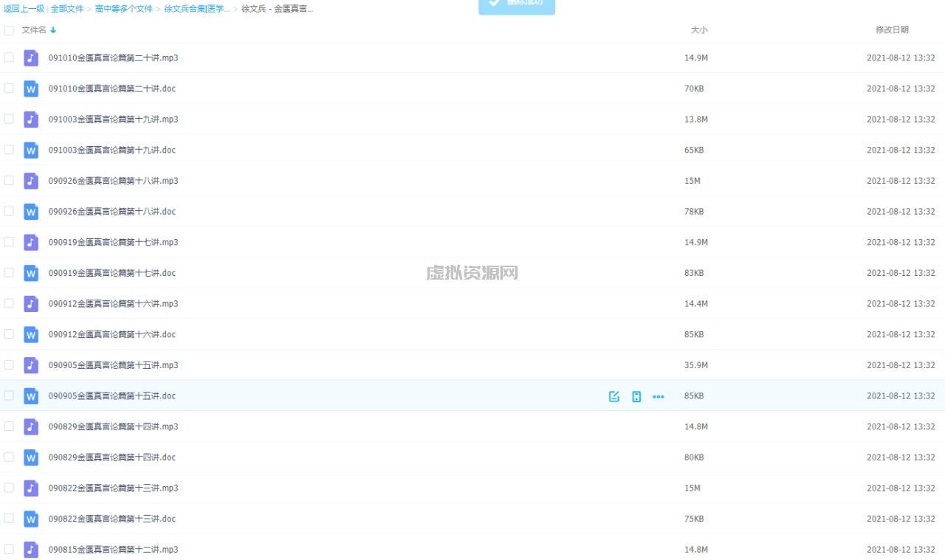Tick the select-all checkbox beside 文件名
Screen dimensions: 945x560
(9, 30)
